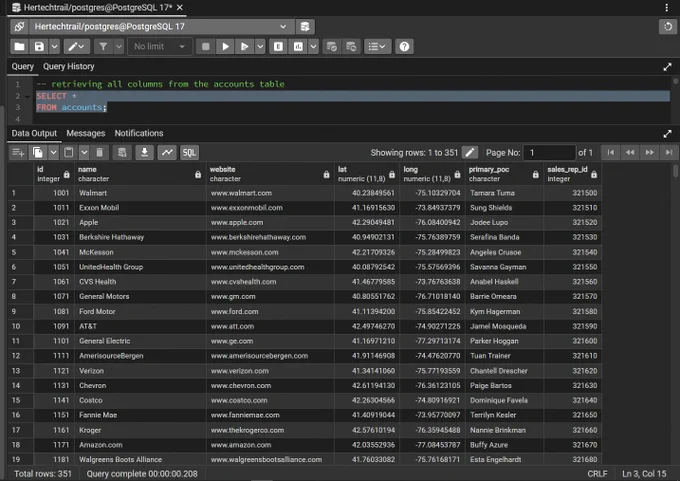Viewport: 680px width, 481px height.
Task: Click the edit pencil next to Showing rows
Action: (x=470, y=152)
